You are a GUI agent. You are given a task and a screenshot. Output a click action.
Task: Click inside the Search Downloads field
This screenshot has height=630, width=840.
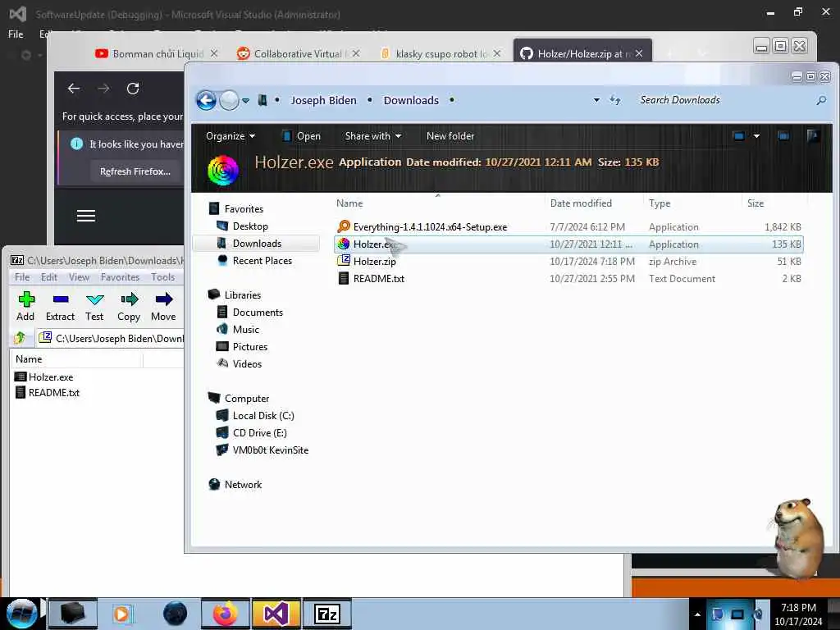(x=724, y=100)
